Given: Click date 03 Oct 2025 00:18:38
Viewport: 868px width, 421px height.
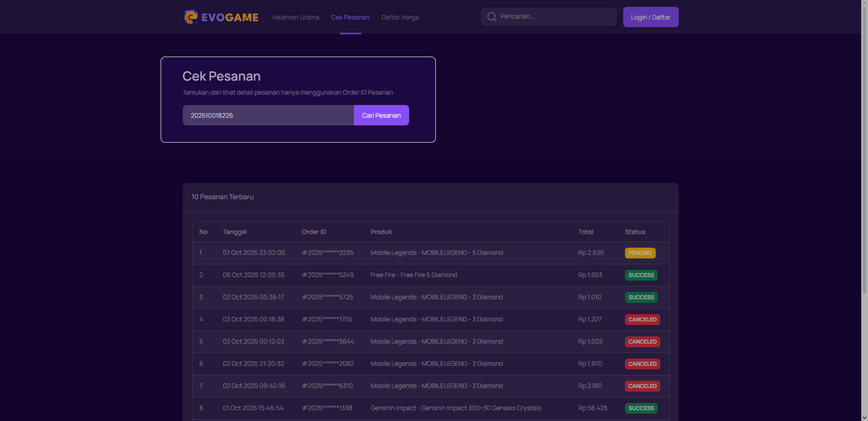Looking at the screenshot, I should (253, 319).
